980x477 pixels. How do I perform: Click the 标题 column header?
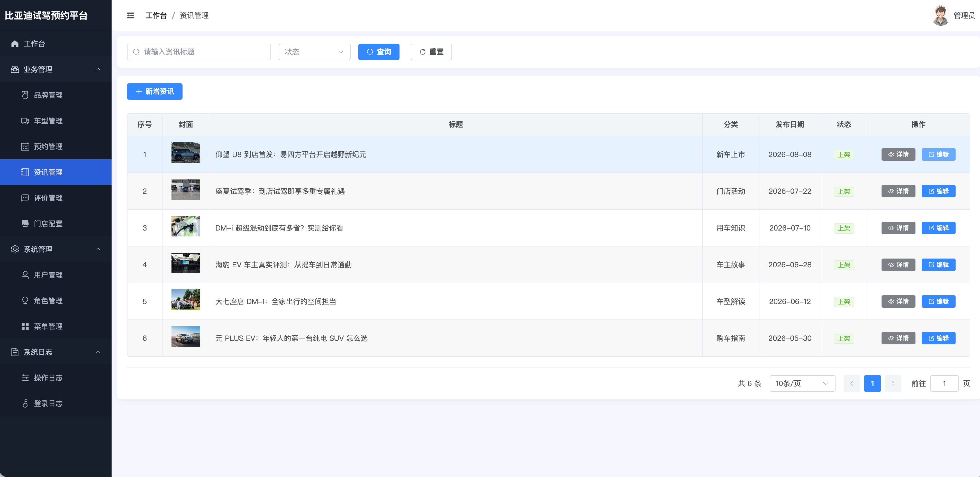pos(455,125)
